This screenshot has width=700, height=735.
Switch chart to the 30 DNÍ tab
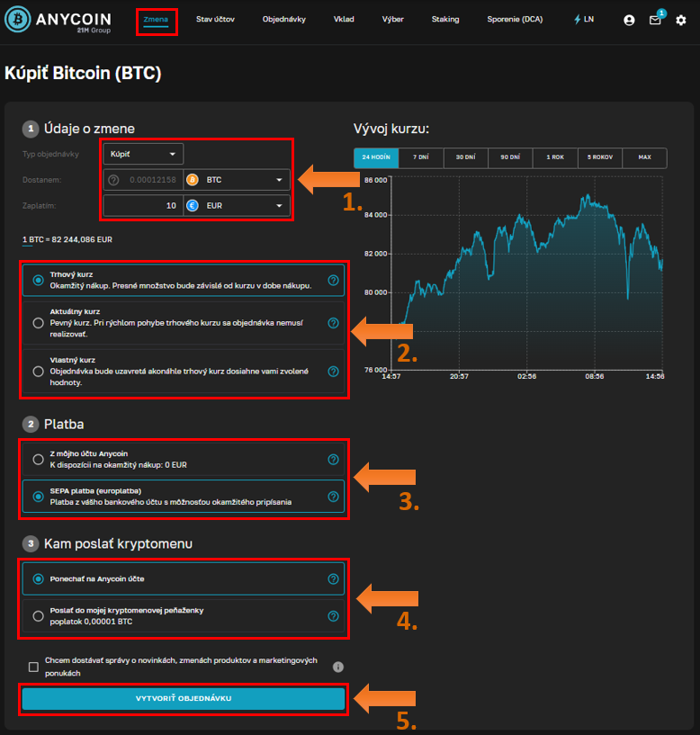pos(465,157)
